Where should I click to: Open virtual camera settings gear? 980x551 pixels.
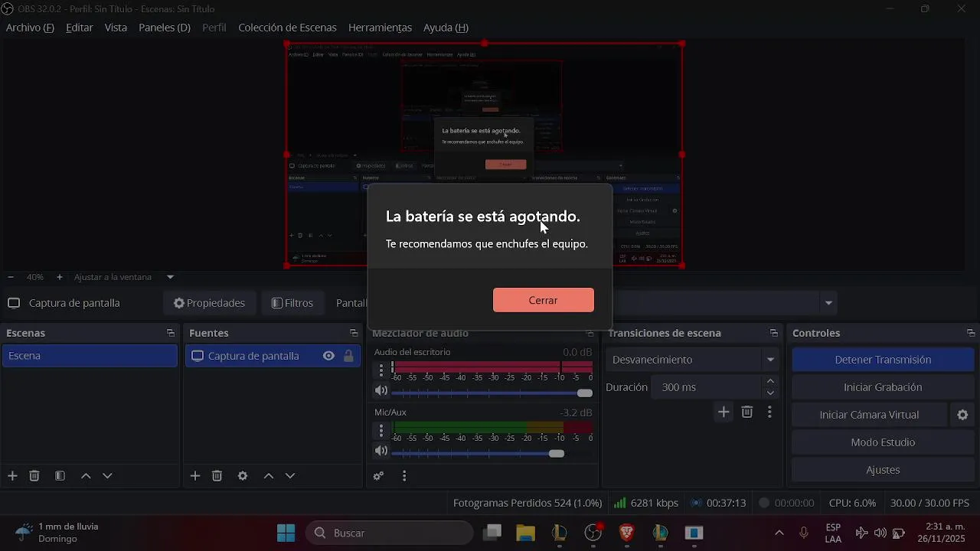point(962,415)
